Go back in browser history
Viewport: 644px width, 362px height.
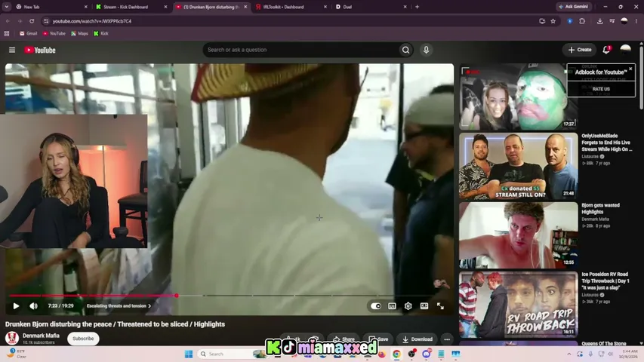pyautogui.click(x=8, y=21)
